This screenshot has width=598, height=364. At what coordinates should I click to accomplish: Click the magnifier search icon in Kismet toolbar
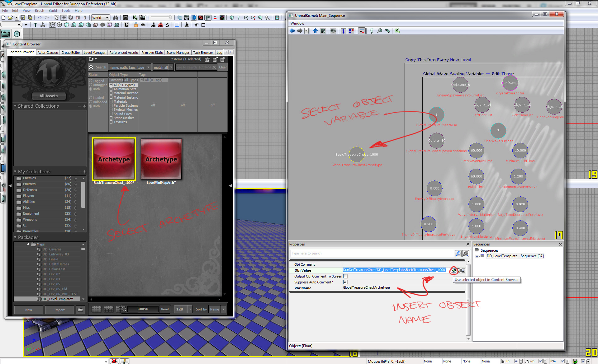[x=380, y=31]
